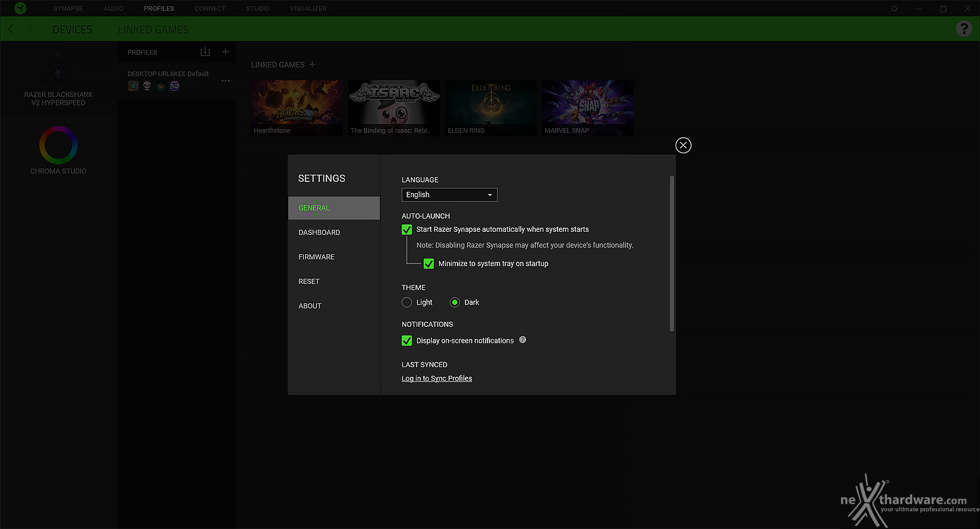Open the settings gear icon
980x529 pixels.
point(894,9)
